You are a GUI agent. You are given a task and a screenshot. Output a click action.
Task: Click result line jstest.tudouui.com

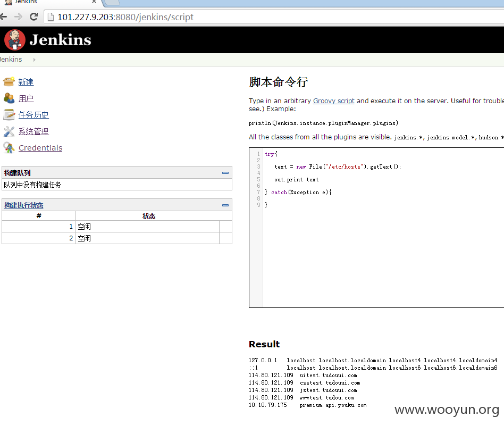303,390
